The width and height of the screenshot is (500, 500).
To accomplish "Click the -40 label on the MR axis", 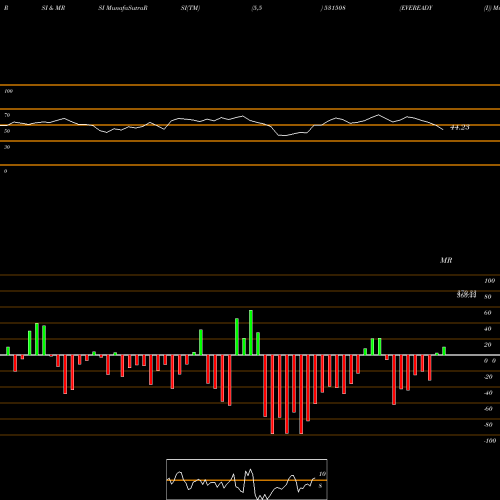I will pyautogui.click(x=488, y=393).
